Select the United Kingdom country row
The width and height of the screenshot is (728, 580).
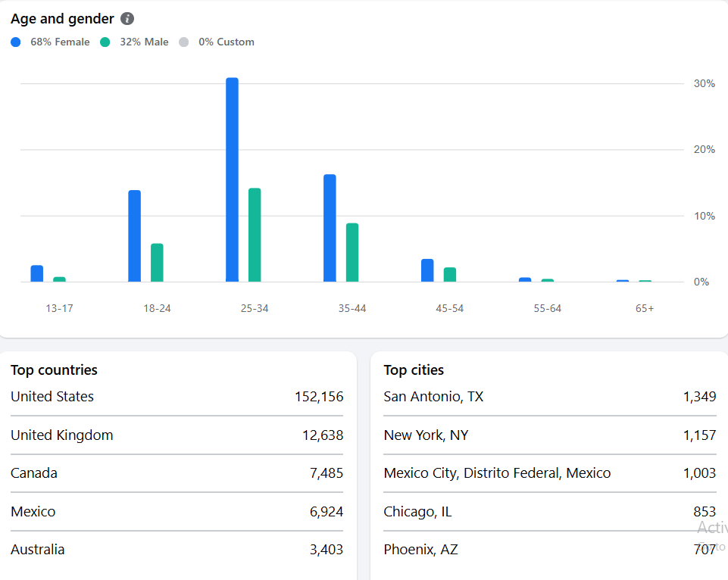tap(177, 435)
